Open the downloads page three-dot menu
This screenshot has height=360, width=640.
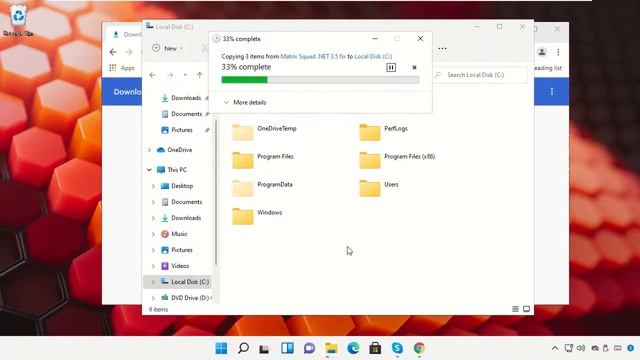551,91
